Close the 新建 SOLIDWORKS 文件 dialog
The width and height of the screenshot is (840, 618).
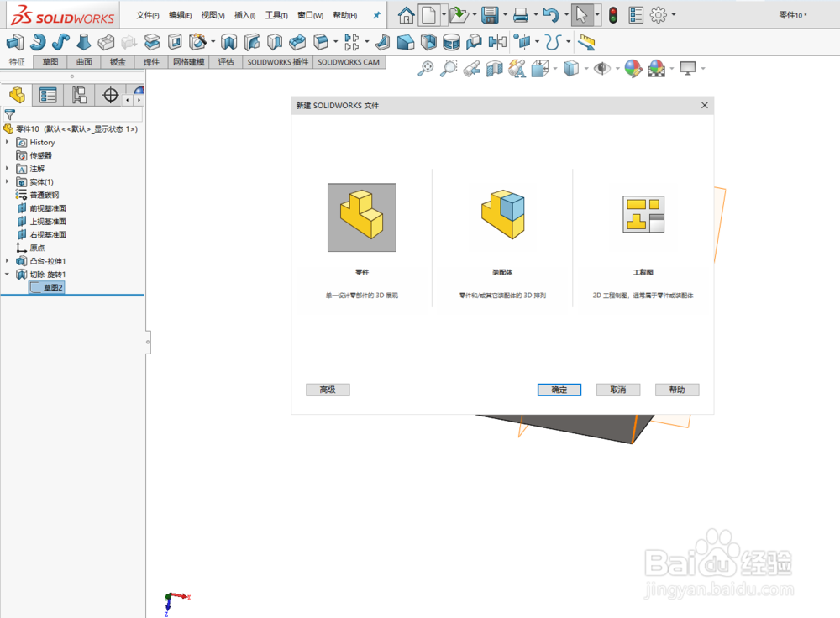(705, 106)
